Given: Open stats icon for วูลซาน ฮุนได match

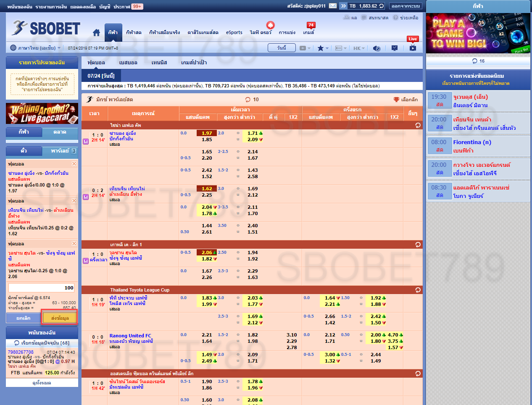Looking at the screenshot, I should pyautogui.click(x=86, y=261).
